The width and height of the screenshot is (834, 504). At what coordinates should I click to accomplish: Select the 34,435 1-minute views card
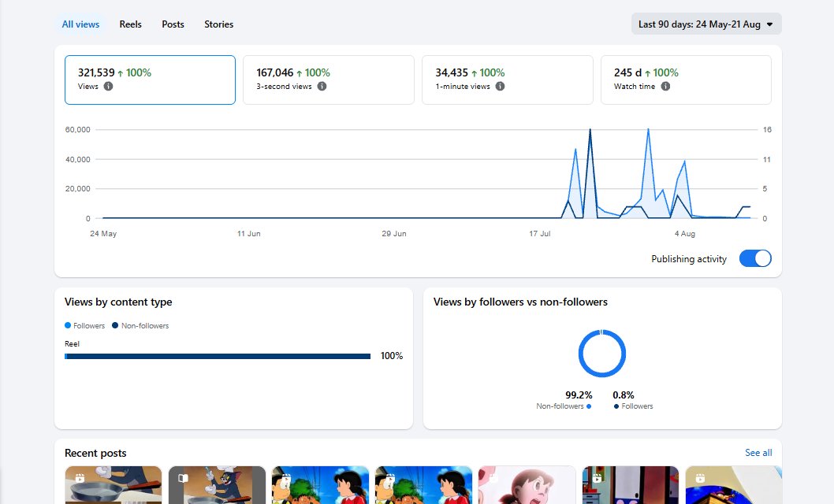click(x=508, y=80)
